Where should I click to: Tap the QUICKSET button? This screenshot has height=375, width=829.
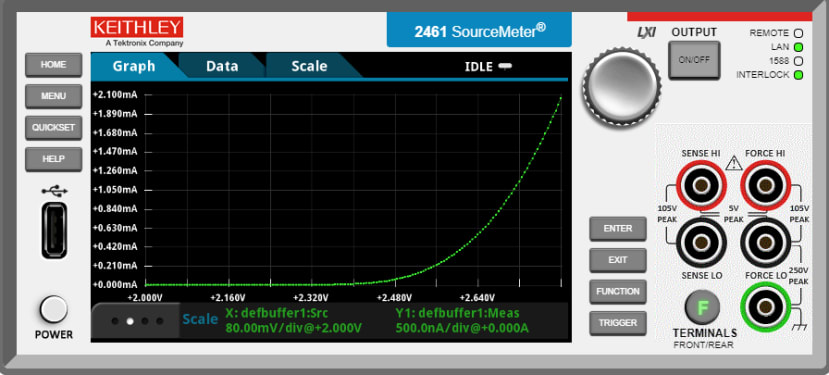[x=53, y=128]
